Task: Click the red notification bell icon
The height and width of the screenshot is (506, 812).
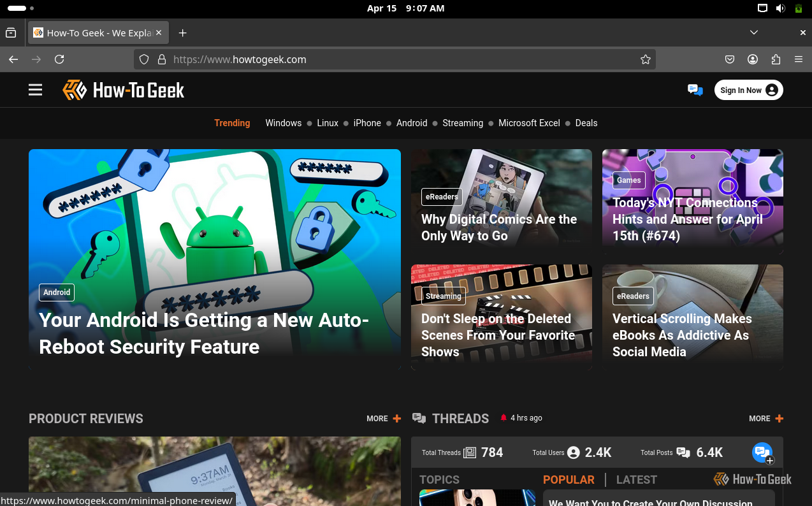Action: [x=504, y=418]
